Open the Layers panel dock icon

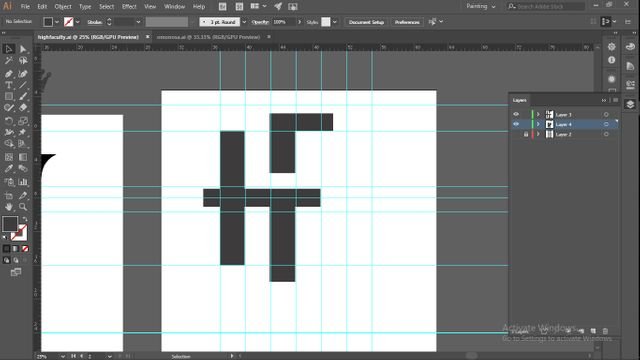(630, 104)
